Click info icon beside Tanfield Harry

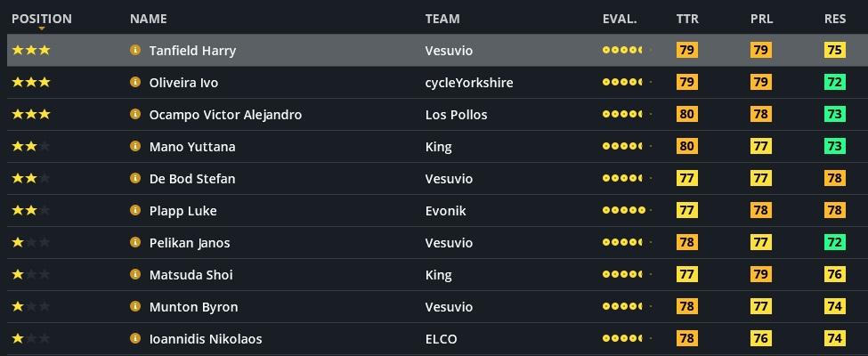click(135, 51)
